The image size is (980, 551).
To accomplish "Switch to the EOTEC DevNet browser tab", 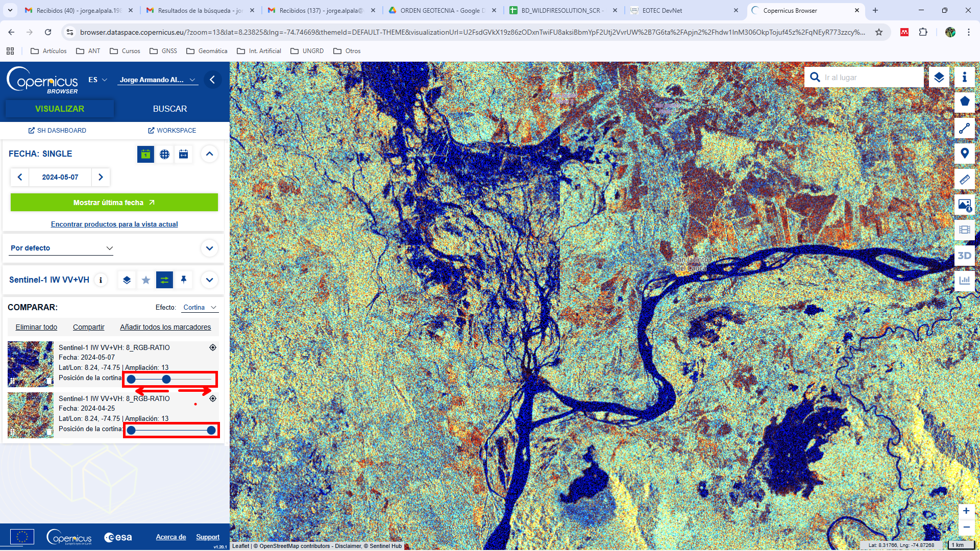I will (683, 10).
